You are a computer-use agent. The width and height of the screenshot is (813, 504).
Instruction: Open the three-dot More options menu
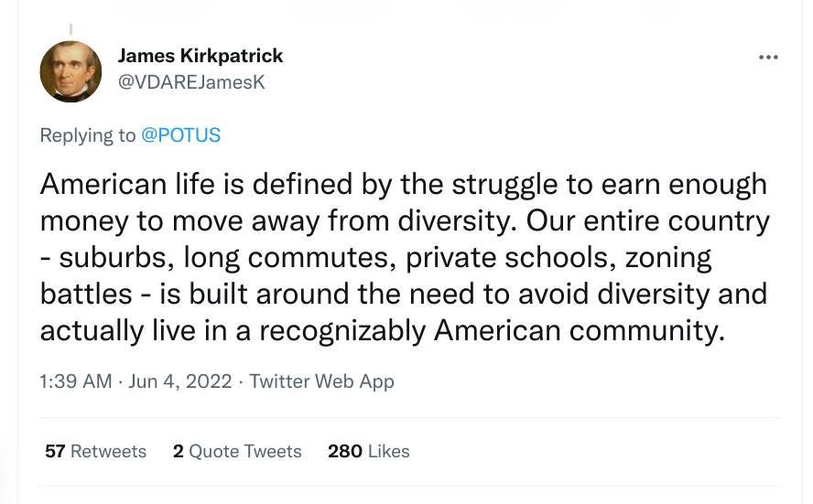pyautogui.click(x=768, y=57)
